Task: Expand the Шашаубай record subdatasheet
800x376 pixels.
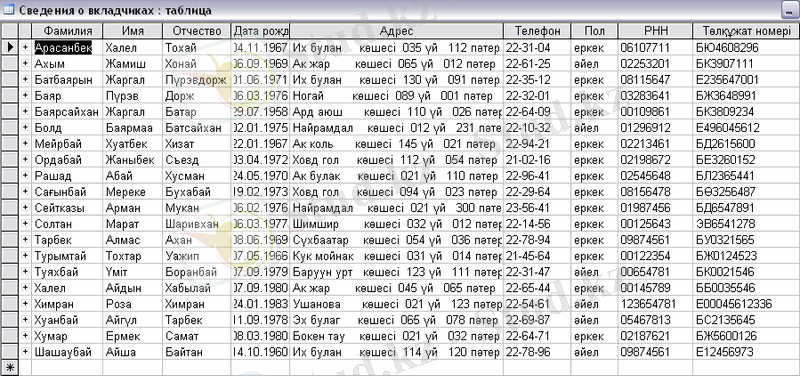Action: click(26, 352)
